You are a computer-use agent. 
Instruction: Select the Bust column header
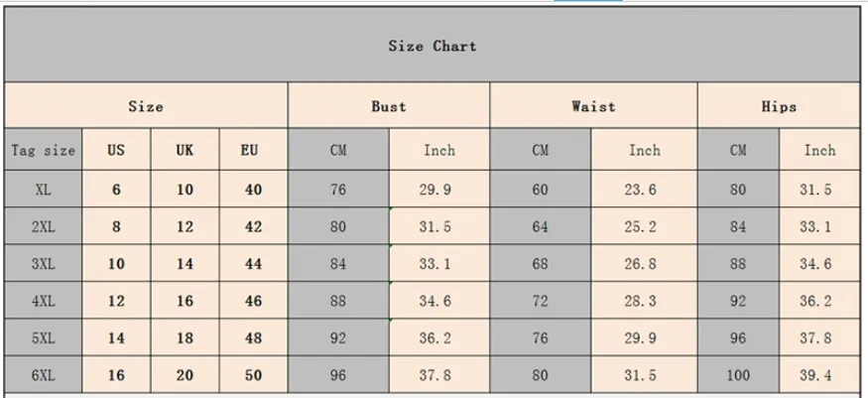[389, 106]
